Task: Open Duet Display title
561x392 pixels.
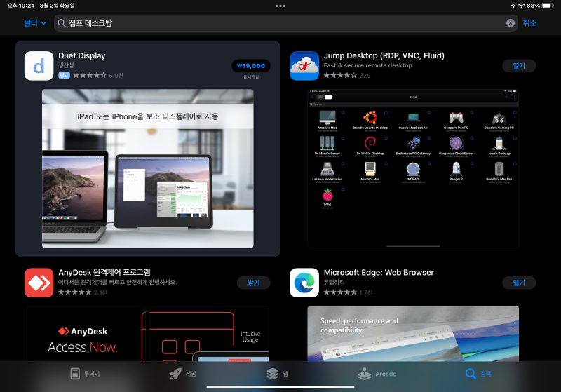Action: [82, 55]
